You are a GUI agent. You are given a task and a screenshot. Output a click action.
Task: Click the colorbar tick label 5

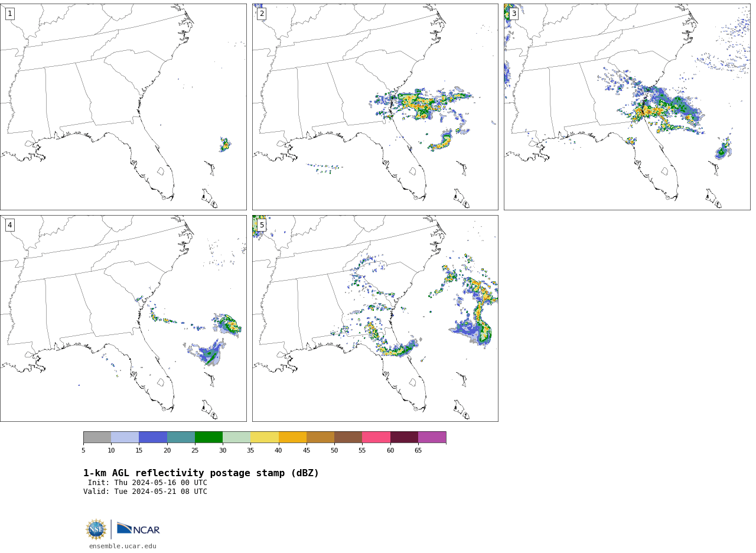83,450
